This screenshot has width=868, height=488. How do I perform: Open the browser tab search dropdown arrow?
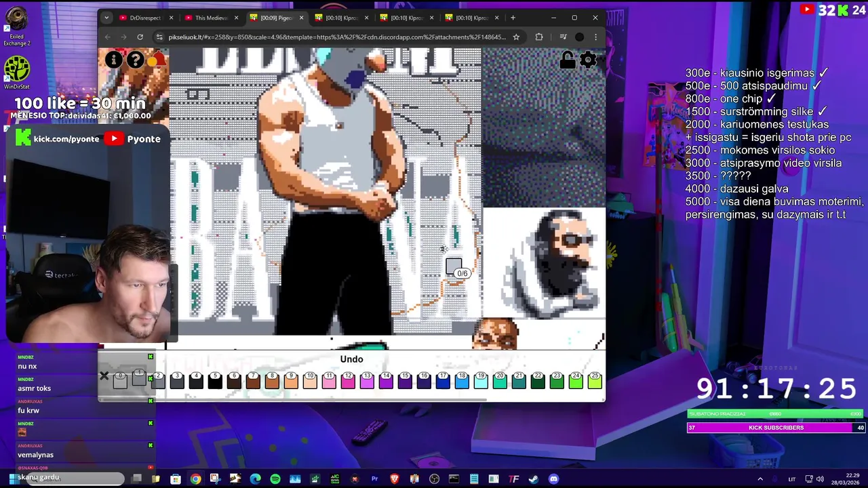coord(106,18)
